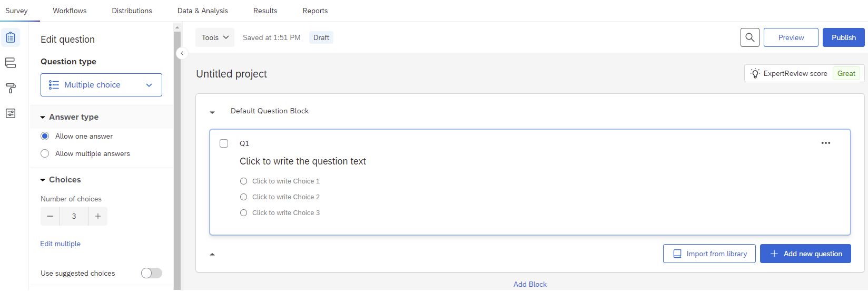
Task: Open the Look and feel paint roller icon
Action: click(11, 88)
